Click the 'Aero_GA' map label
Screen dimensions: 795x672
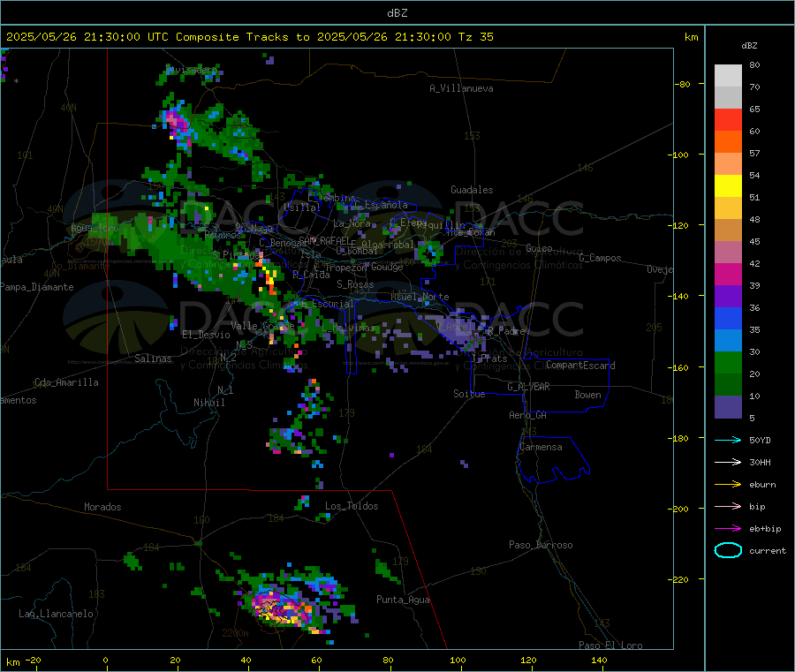(x=527, y=415)
